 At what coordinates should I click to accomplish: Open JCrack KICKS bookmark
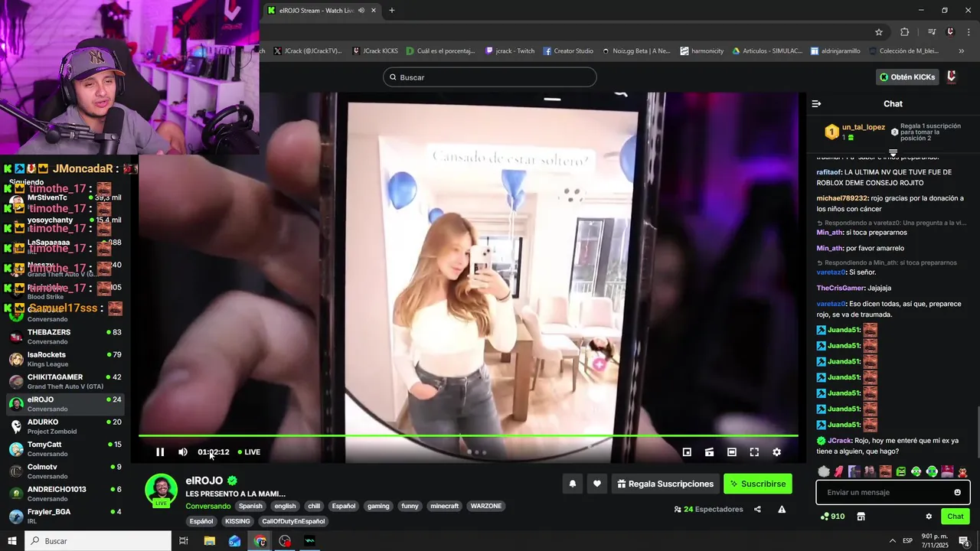click(x=375, y=51)
